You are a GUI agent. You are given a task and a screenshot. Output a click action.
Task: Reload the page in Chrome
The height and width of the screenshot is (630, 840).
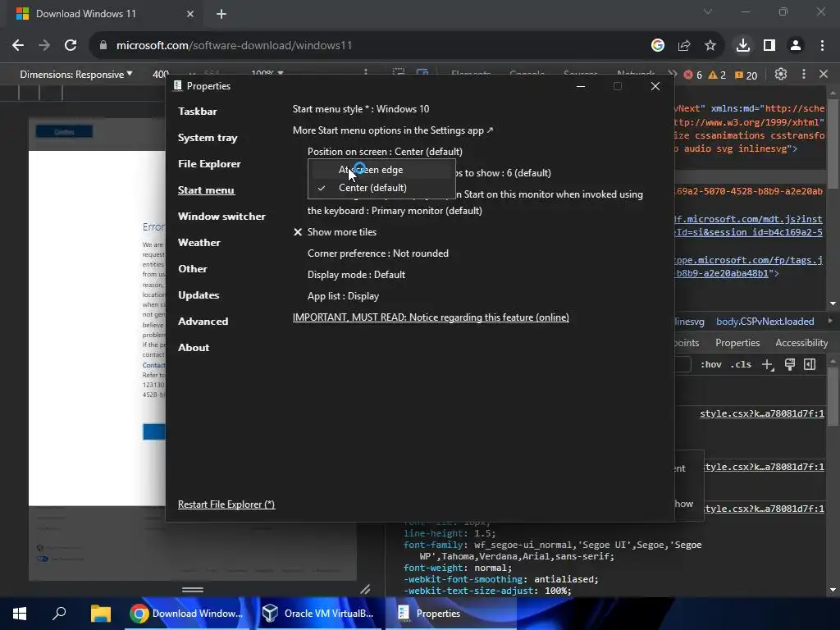coord(71,46)
